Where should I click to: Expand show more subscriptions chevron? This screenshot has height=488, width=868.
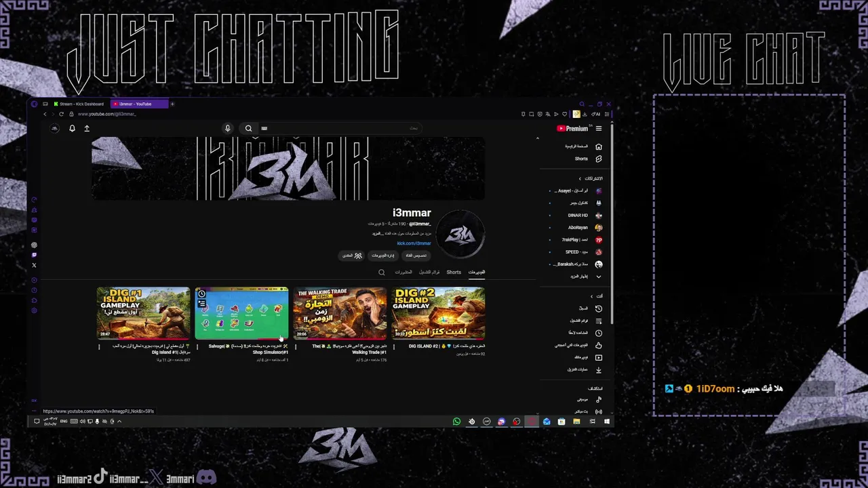tap(599, 277)
